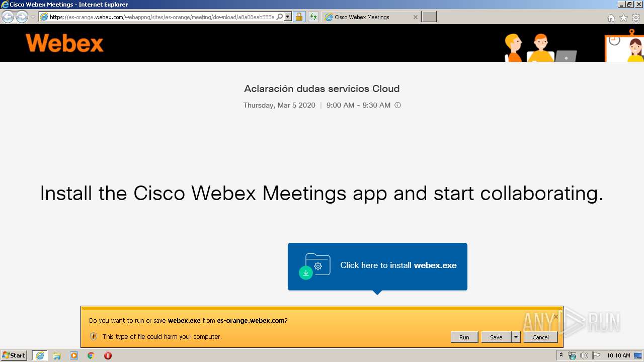This screenshot has width=644, height=362.
Task: Click the folder download icon on install button
Action: tap(315, 266)
